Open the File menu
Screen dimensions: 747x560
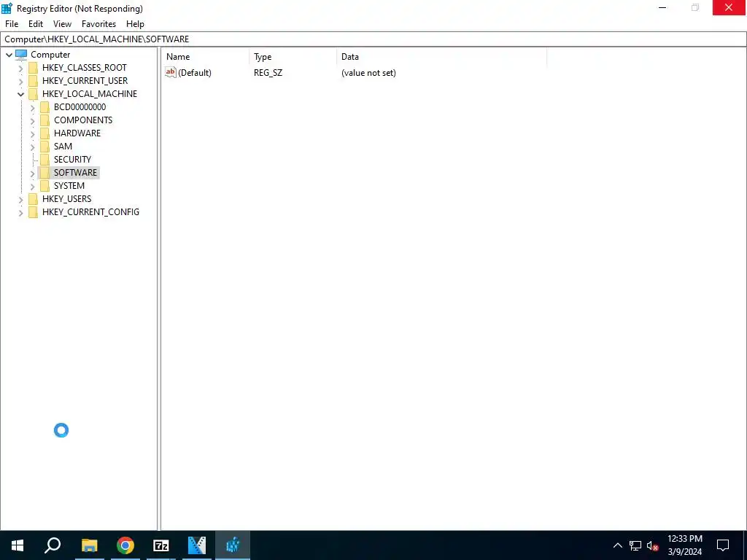pyautogui.click(x=12, y=24)
